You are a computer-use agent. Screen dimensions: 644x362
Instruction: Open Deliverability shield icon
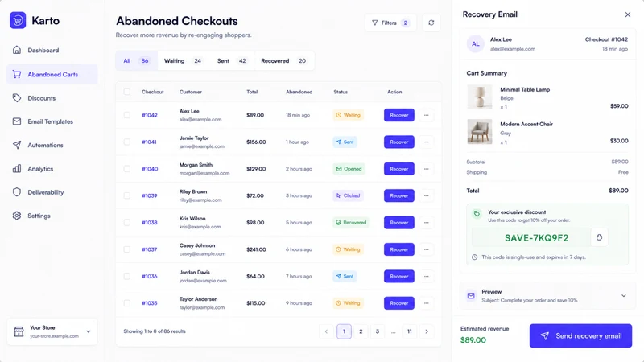pyautogui.click(x=17, y=192)
